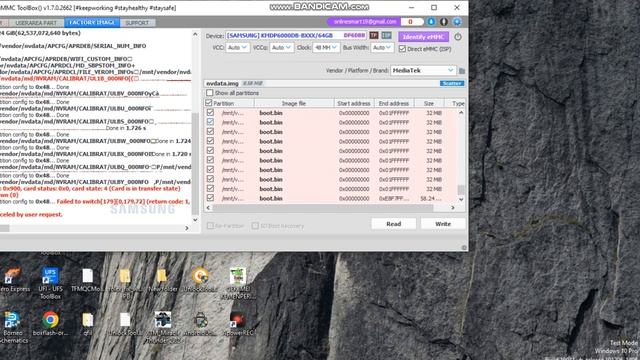Click the power icon next to Identify eMMC
This screenshot has height=360, width=640.
coord(458,37)
